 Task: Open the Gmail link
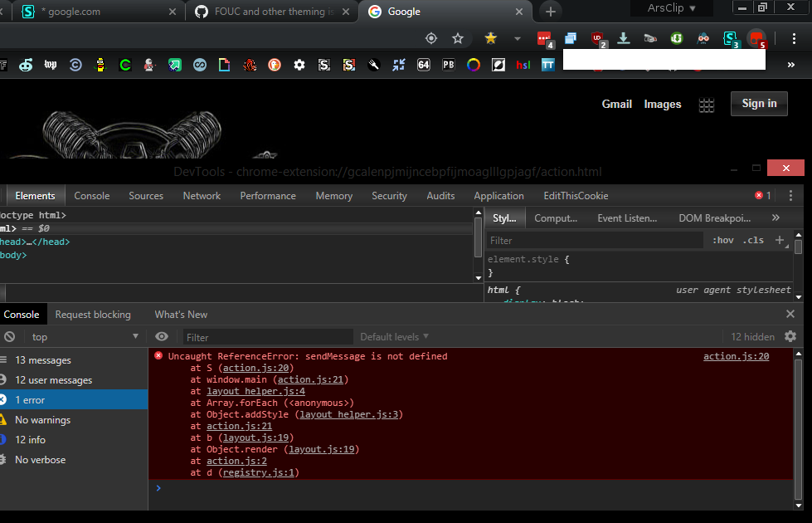pyautogui.click(x=617, y=105)
